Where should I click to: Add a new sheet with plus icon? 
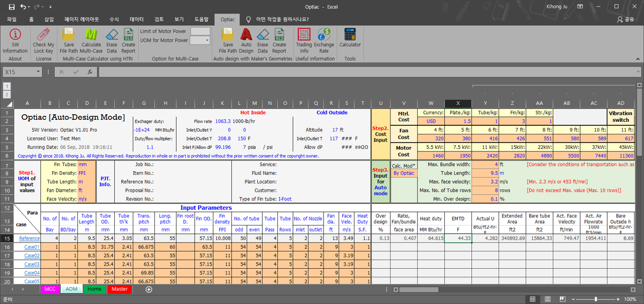click(x=148, y=289)
